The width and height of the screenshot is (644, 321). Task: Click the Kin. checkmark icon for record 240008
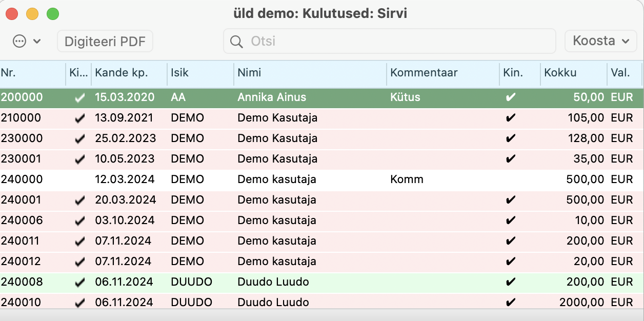(510, 282)
